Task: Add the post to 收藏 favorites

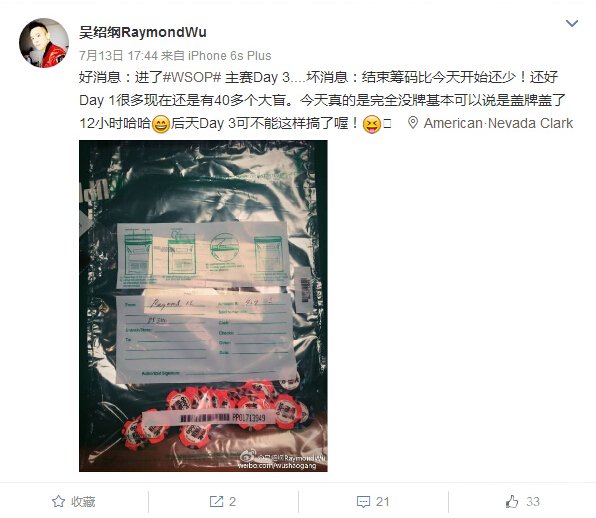Action: pos(73,501)
